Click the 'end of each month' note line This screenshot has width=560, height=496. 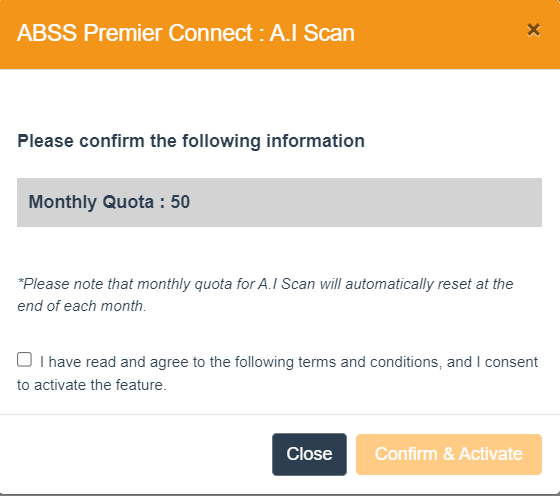[x=82, y=306]
